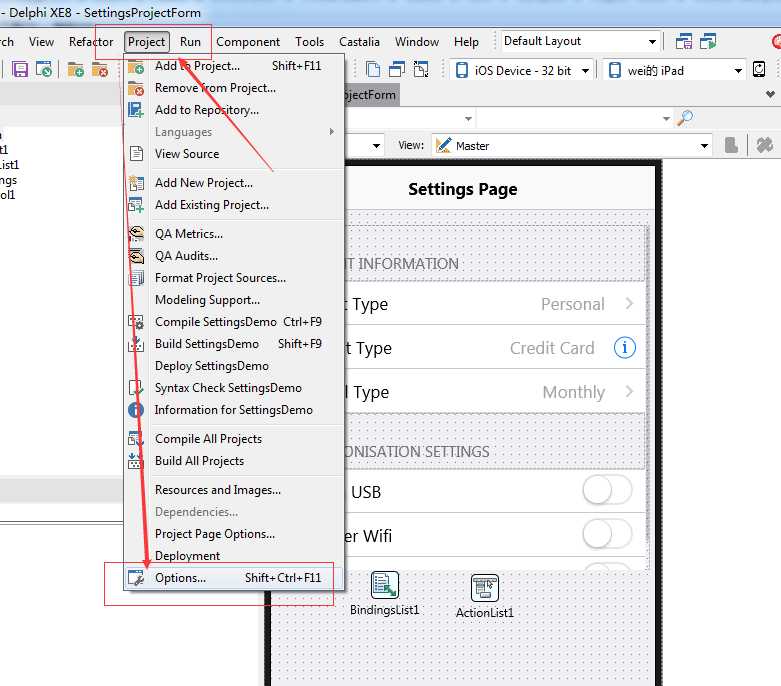
Task: Click the Options wrench icon
Action: [x=136, y=578]
